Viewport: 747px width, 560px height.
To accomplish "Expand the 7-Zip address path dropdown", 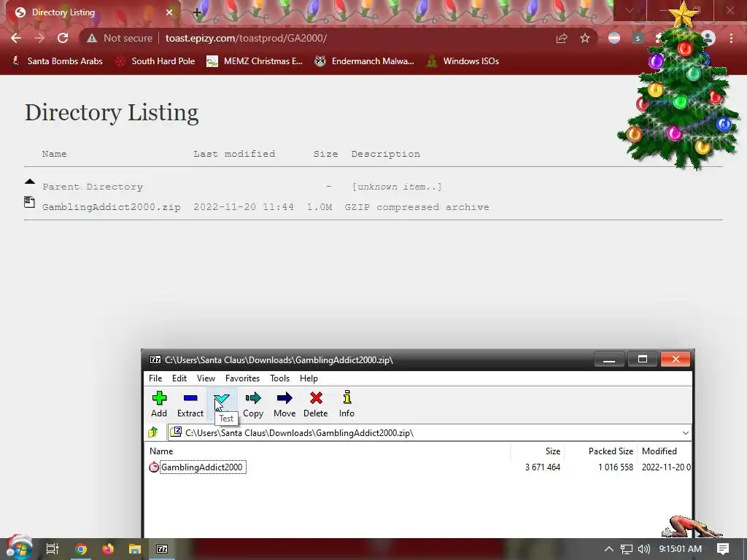I will [686, 433].
